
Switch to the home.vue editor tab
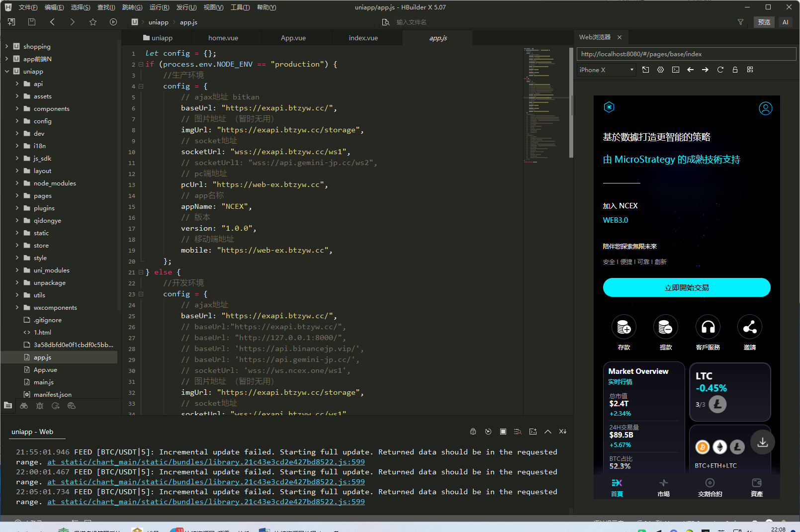pyautogui.click(x=223, y=38)
